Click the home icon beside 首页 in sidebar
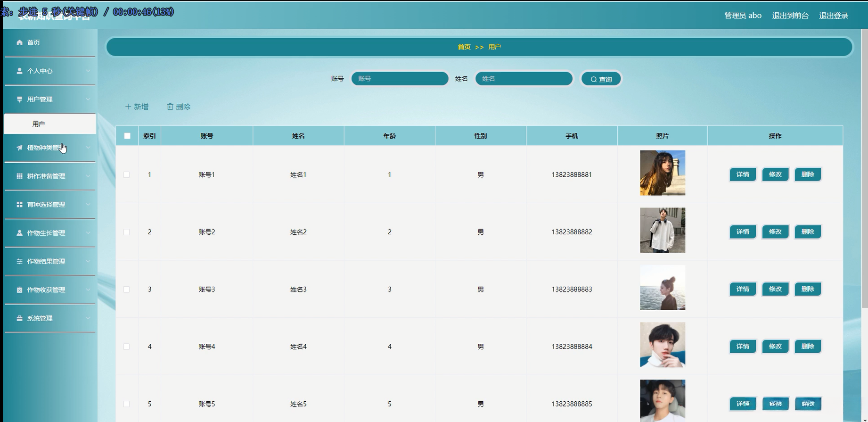868x422 pixels. point(19,42)
